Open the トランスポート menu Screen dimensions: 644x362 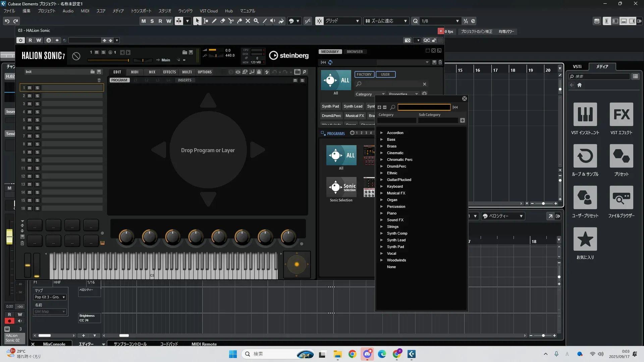pos(141,11)
